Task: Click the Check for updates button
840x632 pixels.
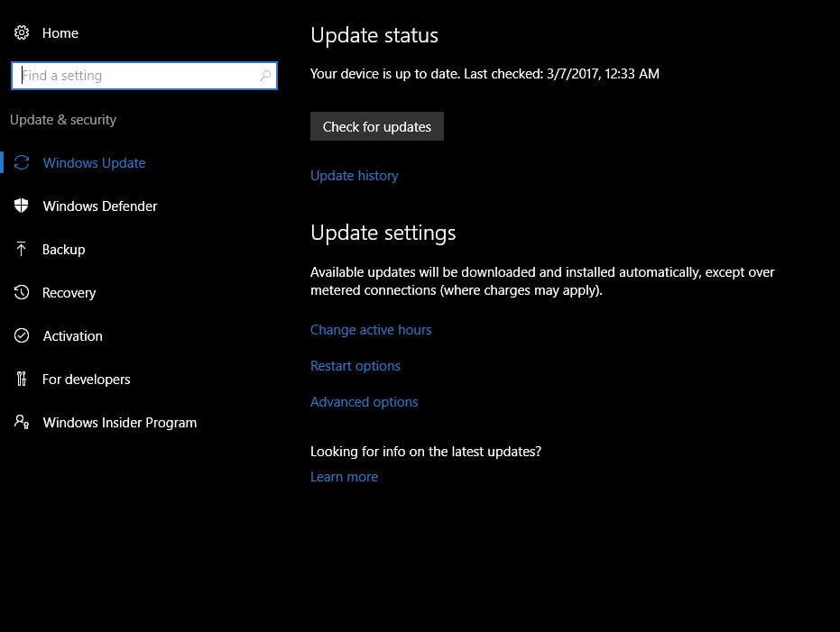Action: point(376,126)
